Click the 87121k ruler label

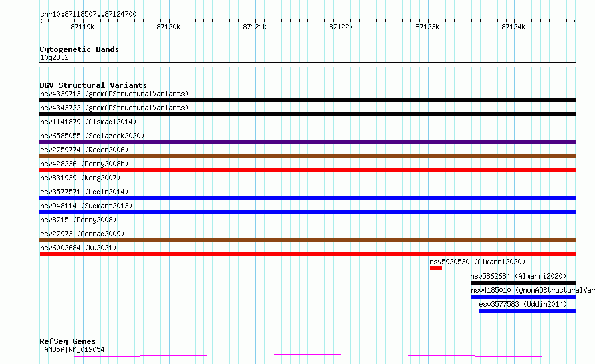255,27
